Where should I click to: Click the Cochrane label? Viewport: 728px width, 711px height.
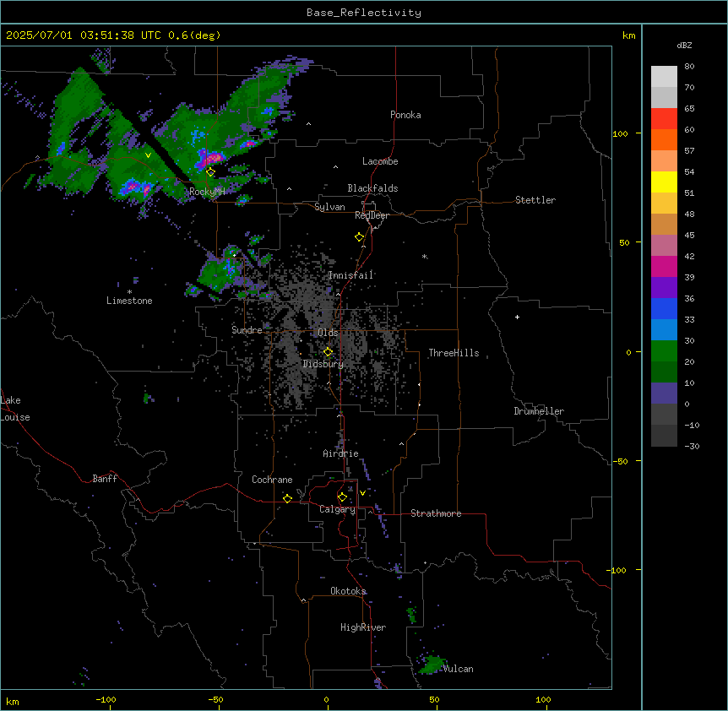[x=272, y=480]
